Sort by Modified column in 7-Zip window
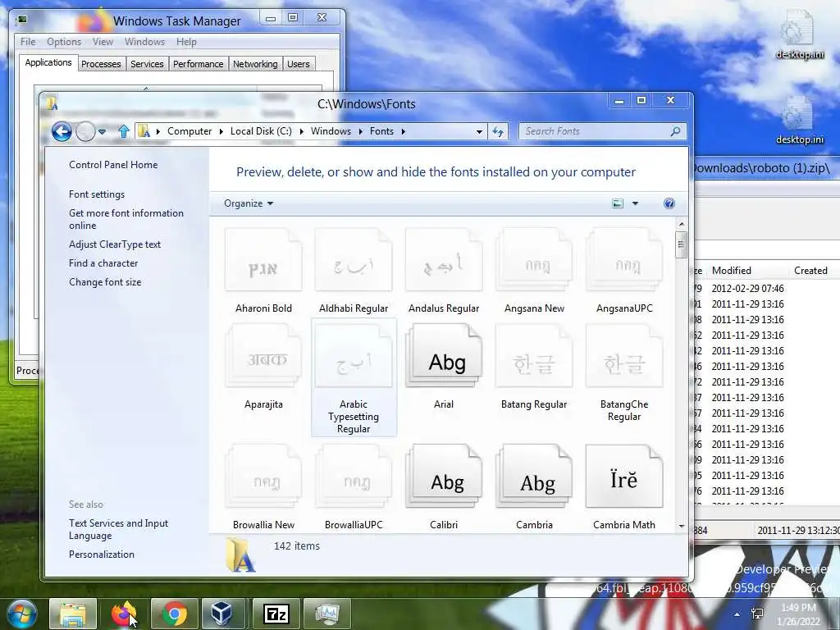 pyautogui.click(x=731, y=271)
